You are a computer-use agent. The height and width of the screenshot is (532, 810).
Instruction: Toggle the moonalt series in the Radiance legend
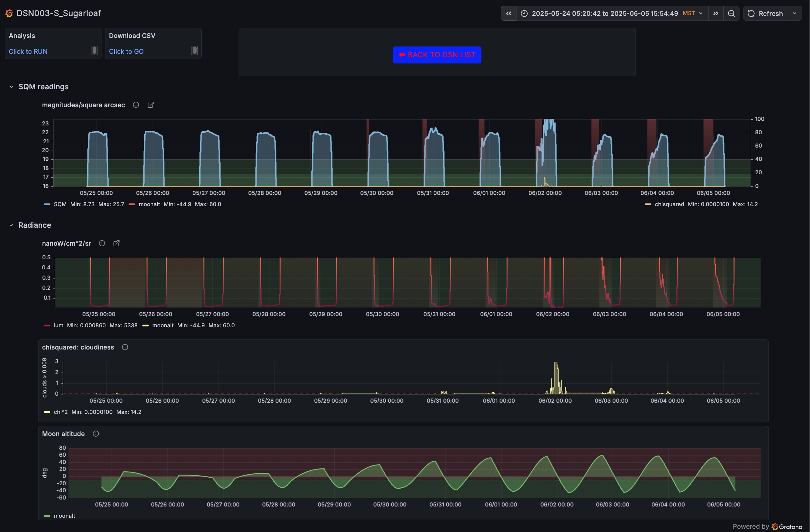(163, 325)
